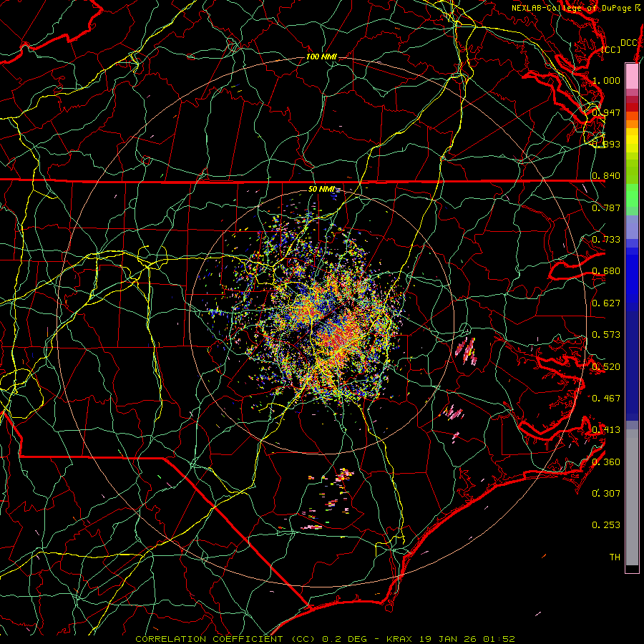
Task: Pick the dark navy segment of the color bar
Action: pyautogui.click(x=632, y=361)
